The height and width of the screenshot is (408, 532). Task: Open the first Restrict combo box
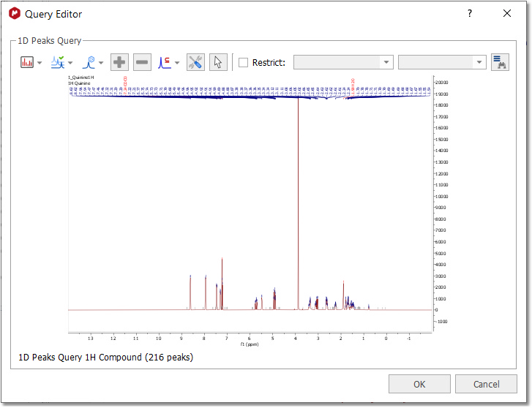point(343,62)
